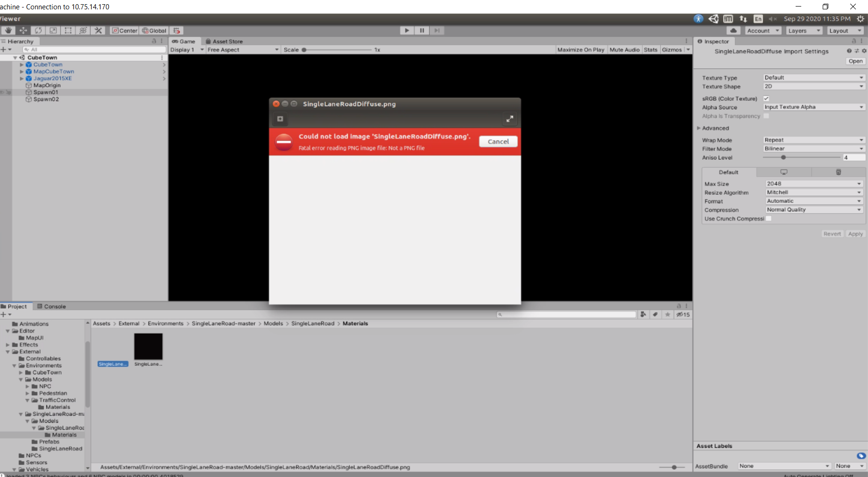Select the Rect Transform tool
Screen dimensions: 868x477
pos(68,30)
